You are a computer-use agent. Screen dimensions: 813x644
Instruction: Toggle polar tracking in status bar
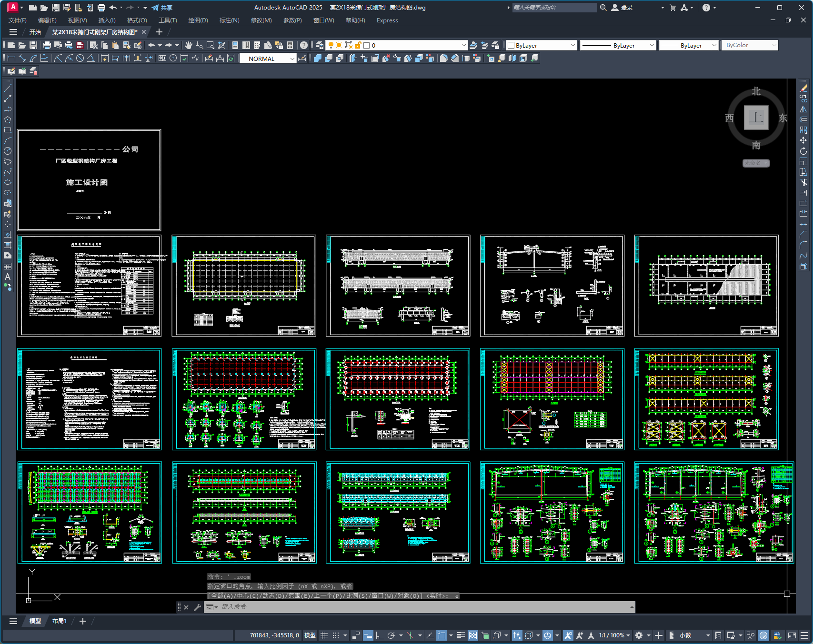(x=391, y=635)
